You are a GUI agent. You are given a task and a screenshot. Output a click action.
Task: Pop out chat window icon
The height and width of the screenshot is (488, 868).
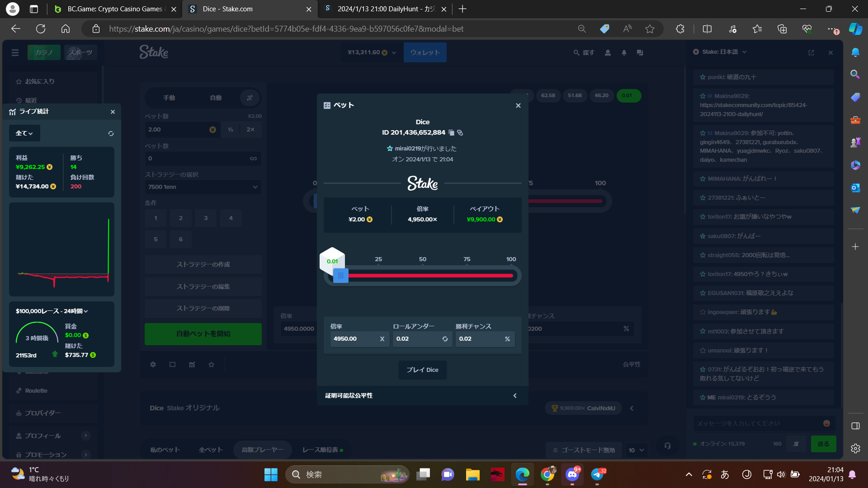click(811, 53)
